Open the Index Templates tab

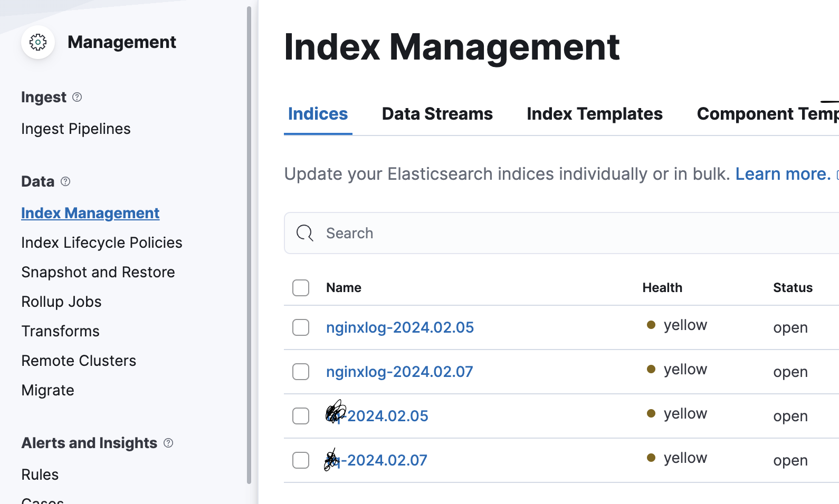pyautogui.click(x=594, y=114)
